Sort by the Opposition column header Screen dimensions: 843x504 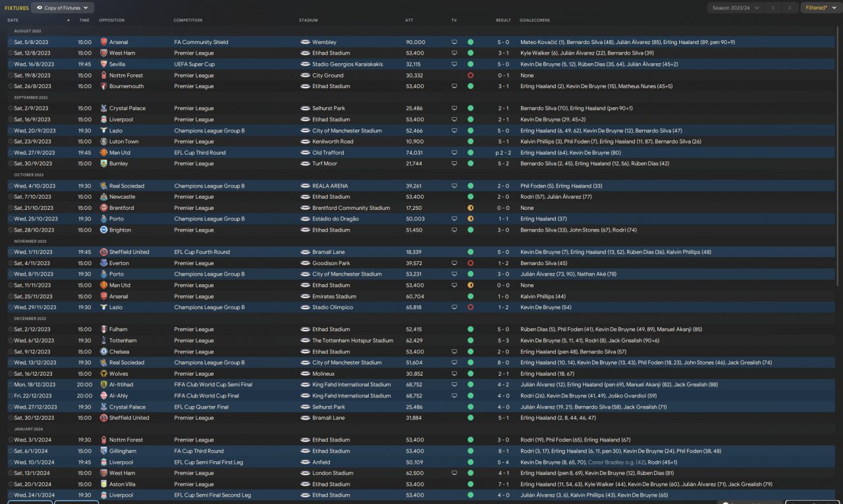[112, 20]
